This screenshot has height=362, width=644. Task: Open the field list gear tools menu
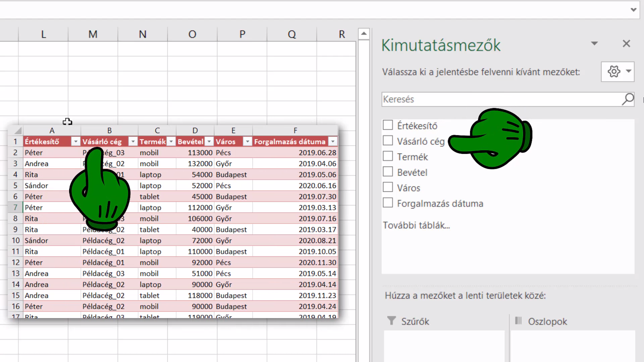coord(618,71)
